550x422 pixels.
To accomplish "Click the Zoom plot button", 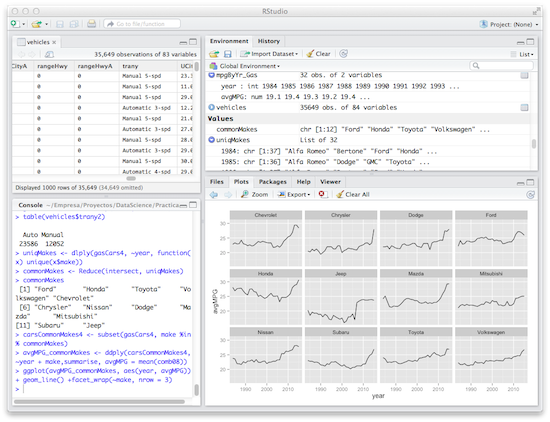I will (255, 194).
